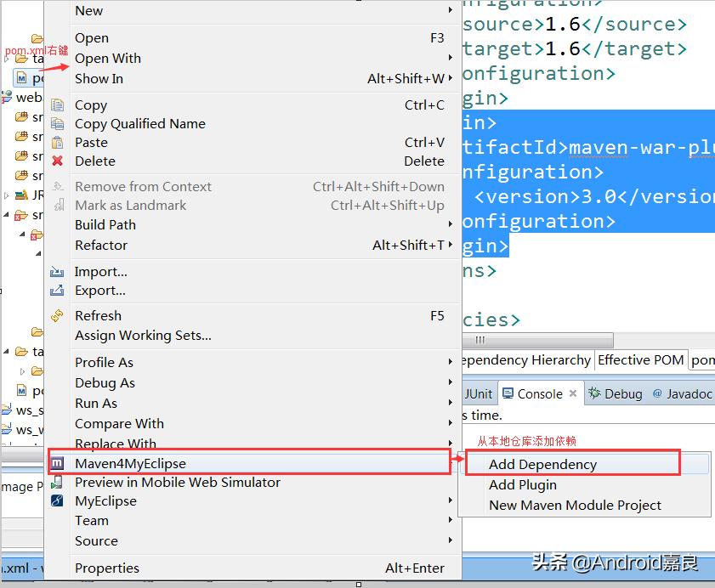Click the MyEclipse blue logo icon
The height and width of the screenshot is (588, 715).
(57, 500)
